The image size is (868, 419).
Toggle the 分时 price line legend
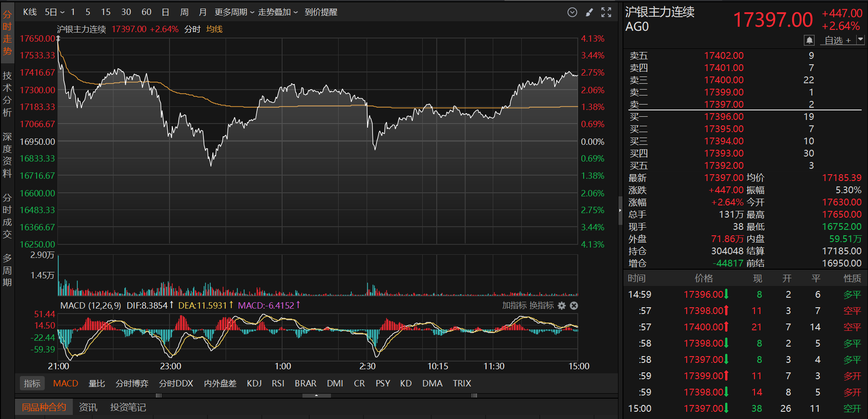[192, 29]
